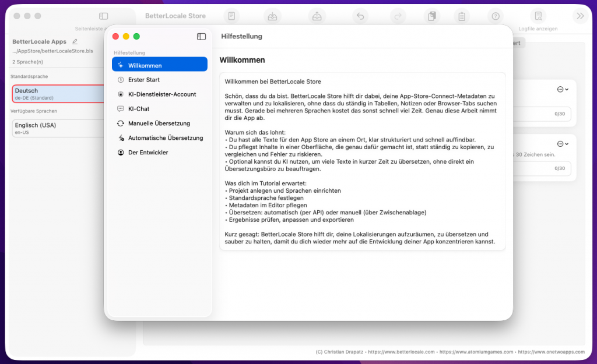Open the Manuelle Übersetzung help topic
This screenshot has height=364, width=597.
[x=159, y=123]
